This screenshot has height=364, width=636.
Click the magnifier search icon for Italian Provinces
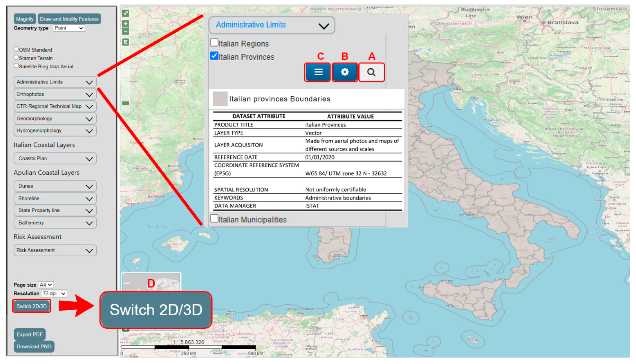pyautogui.click(x=371, y=72)
